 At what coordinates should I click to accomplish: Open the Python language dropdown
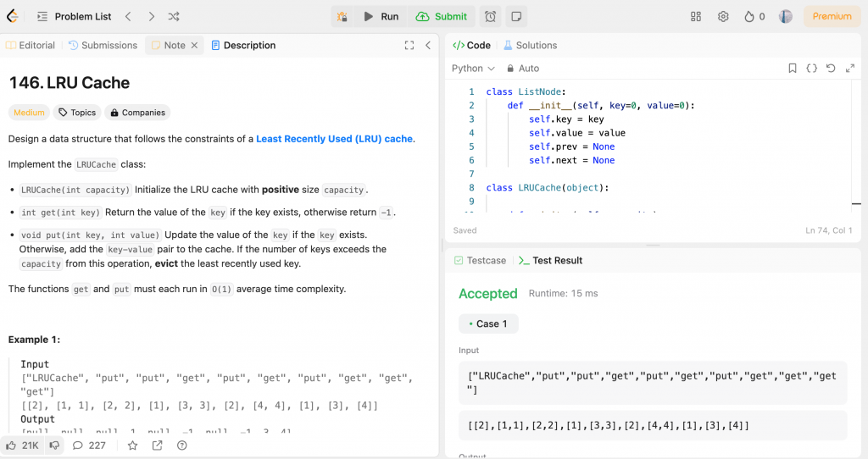coord(473,68)
